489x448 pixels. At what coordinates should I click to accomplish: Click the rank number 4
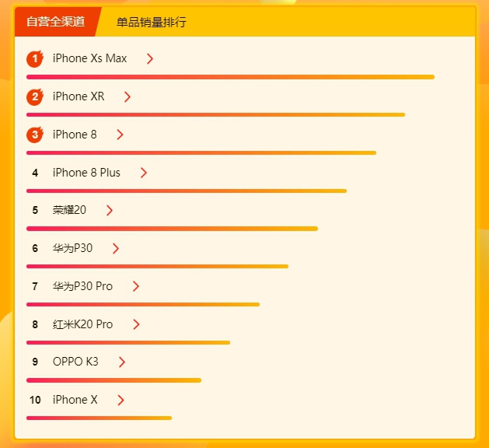click(35, 173)
